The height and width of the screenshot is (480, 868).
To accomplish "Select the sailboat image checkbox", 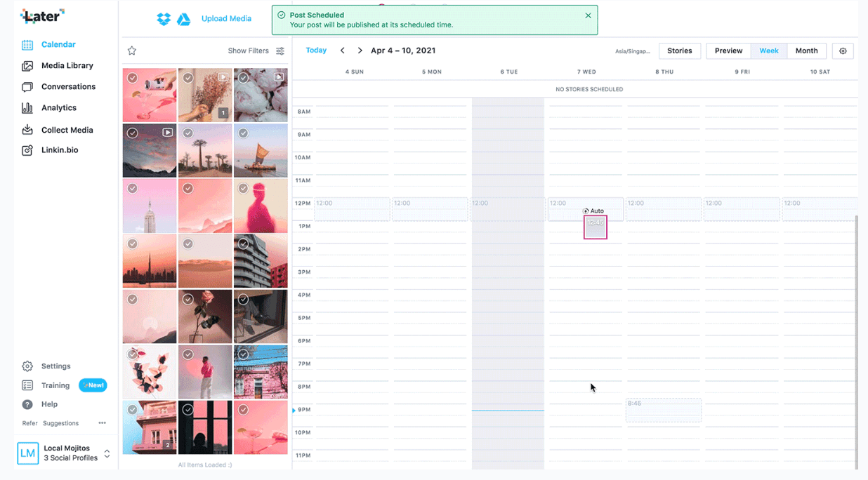I will point(244,133).
